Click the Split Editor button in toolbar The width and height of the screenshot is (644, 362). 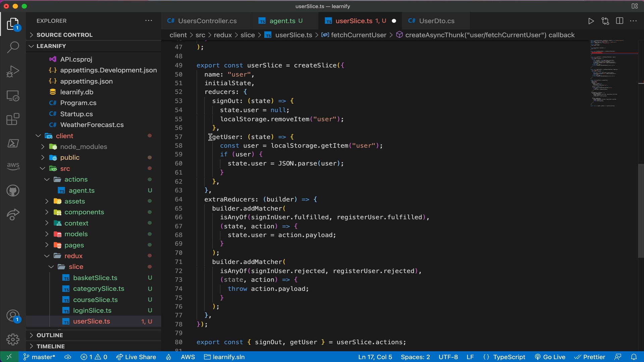coord(619,21)
